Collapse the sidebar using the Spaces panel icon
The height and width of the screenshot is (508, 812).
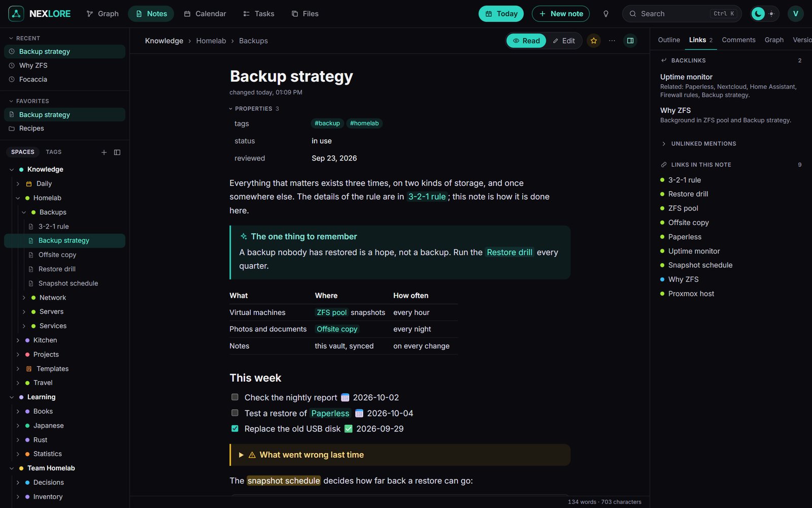117,152
